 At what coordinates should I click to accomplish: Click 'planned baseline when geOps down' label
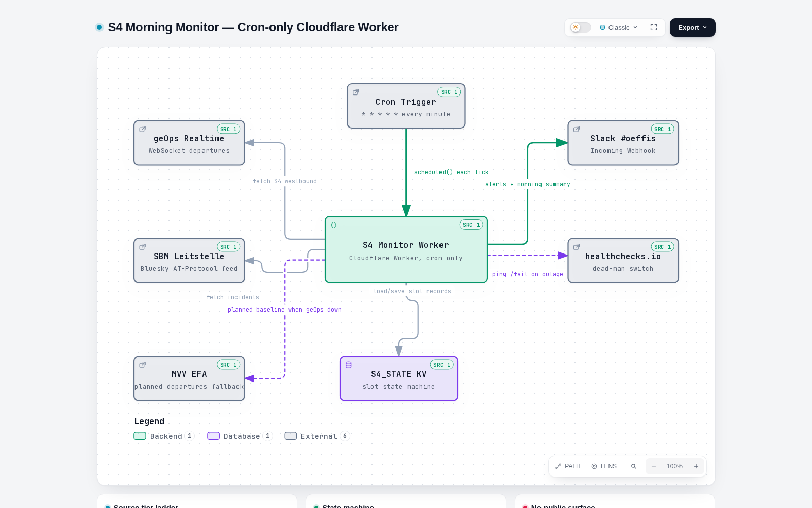(x=285, y=310)
